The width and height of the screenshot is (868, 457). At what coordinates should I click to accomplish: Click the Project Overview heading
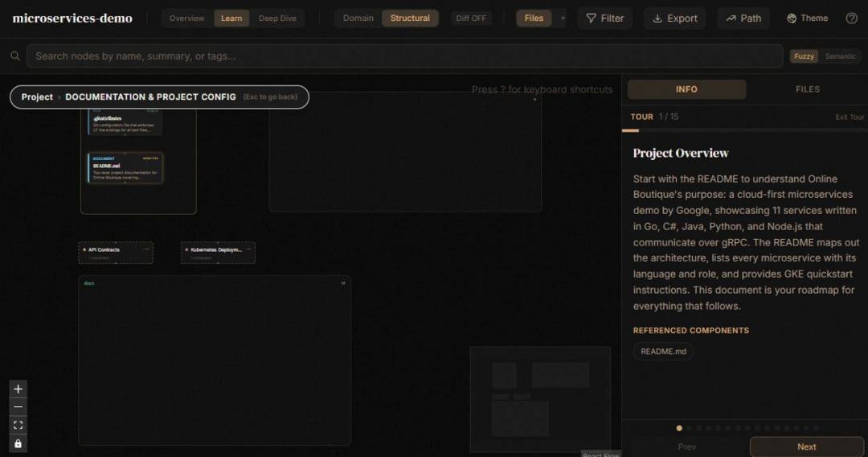(x=681, y=153)
